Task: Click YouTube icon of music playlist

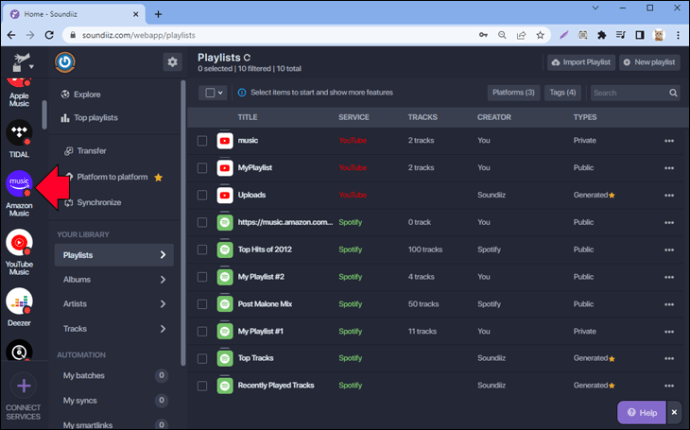Action: click(225, 141)
